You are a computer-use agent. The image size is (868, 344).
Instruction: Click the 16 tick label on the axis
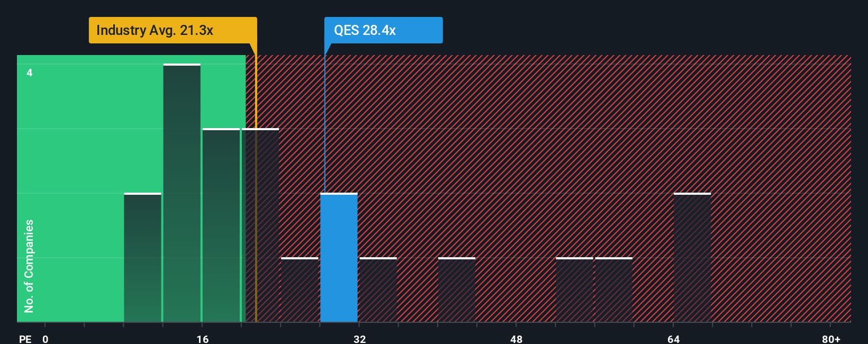(202, 339)
